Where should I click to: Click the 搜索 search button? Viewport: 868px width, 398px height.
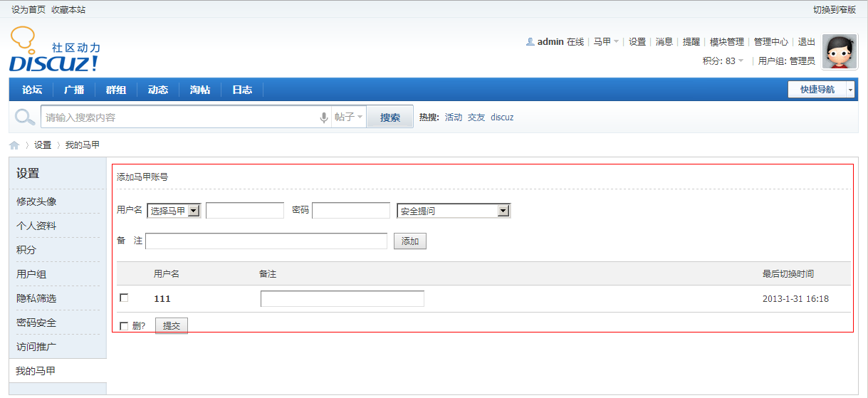(x=389, y=117)
